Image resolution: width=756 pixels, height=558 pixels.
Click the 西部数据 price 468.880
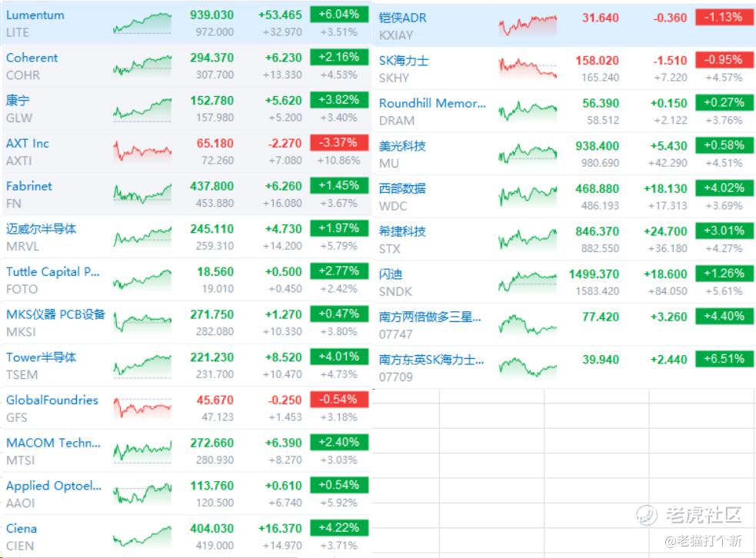(x=597, y=189)
